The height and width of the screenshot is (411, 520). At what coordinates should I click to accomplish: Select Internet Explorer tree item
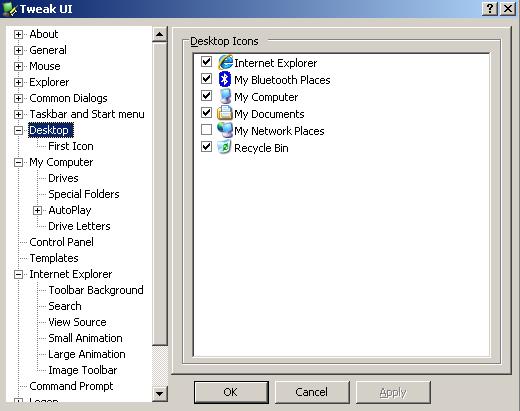(x=71, y=274)
